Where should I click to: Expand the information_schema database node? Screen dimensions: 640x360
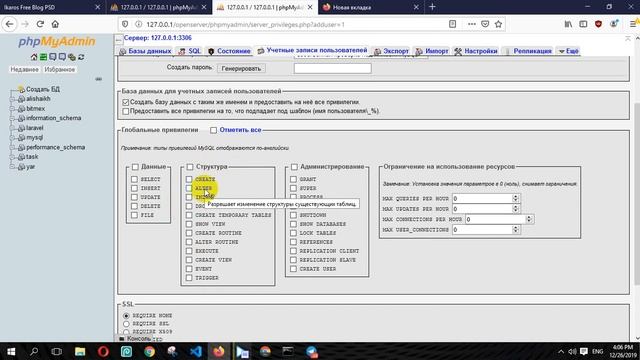12,118
